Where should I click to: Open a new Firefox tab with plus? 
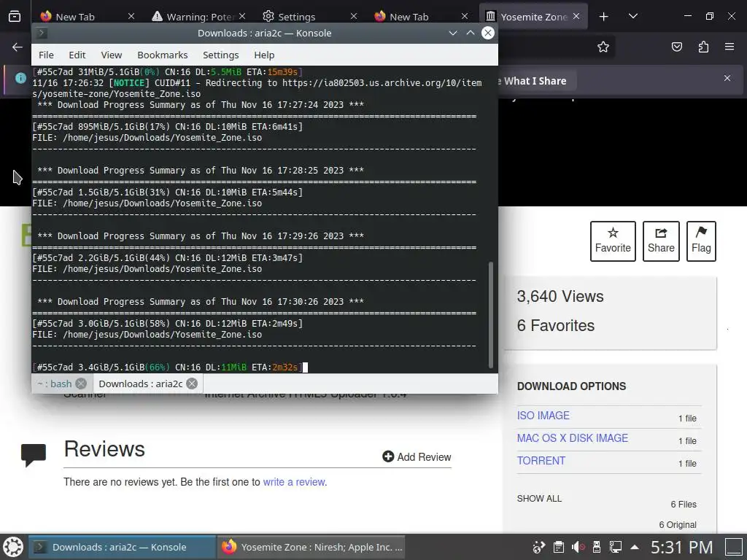(603, 17)
